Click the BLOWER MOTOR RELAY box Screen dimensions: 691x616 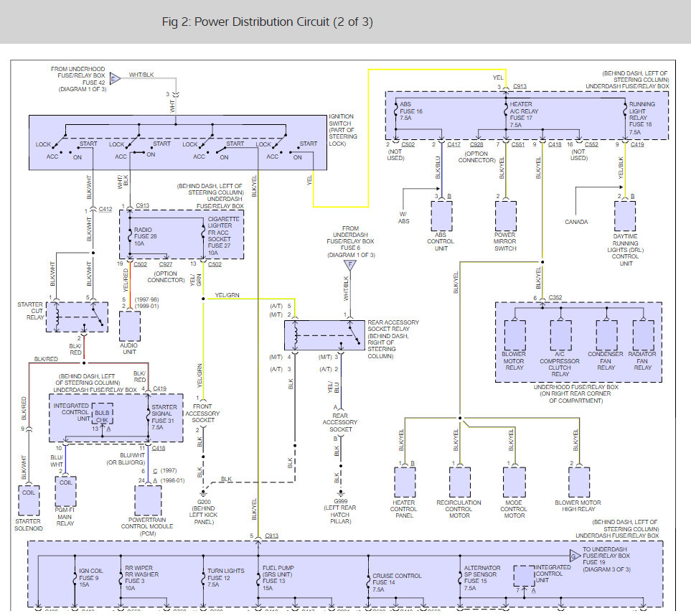pos(515,335)
